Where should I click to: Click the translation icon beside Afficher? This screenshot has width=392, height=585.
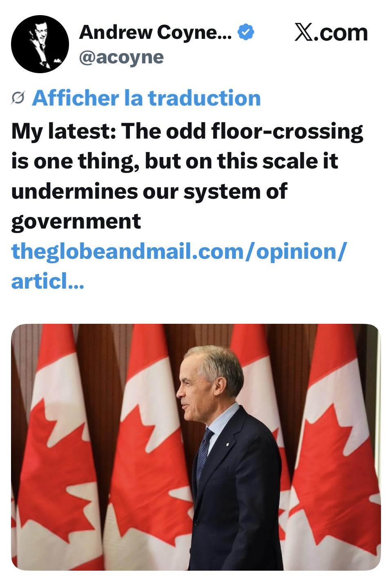18,98
